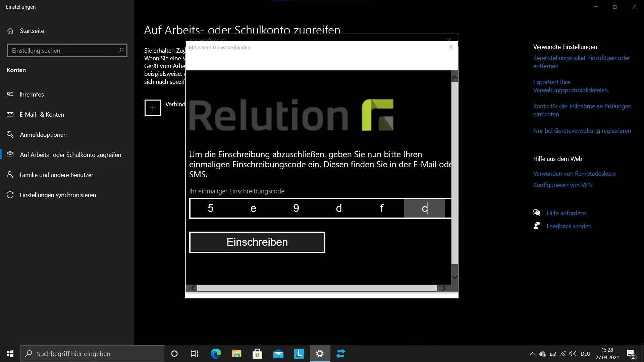This screenshot has height=362, width=644.
Task: Select 'Auf Arbeits- oder Schulkonto zugreifen' sidebar item
Action: [x=67, y=155]
